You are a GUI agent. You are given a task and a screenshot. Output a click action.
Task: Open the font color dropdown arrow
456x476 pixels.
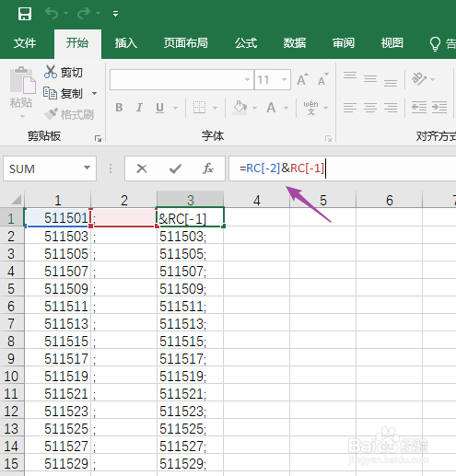click(286, 108)
